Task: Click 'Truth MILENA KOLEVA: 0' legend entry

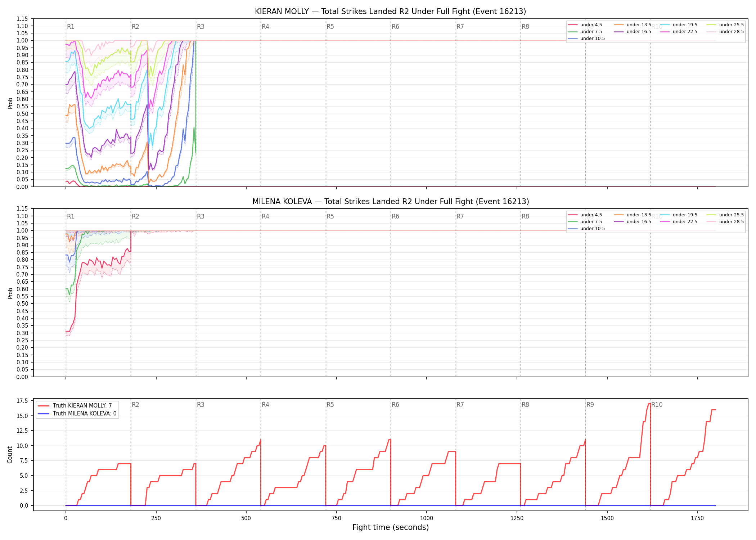Action: 77,414
